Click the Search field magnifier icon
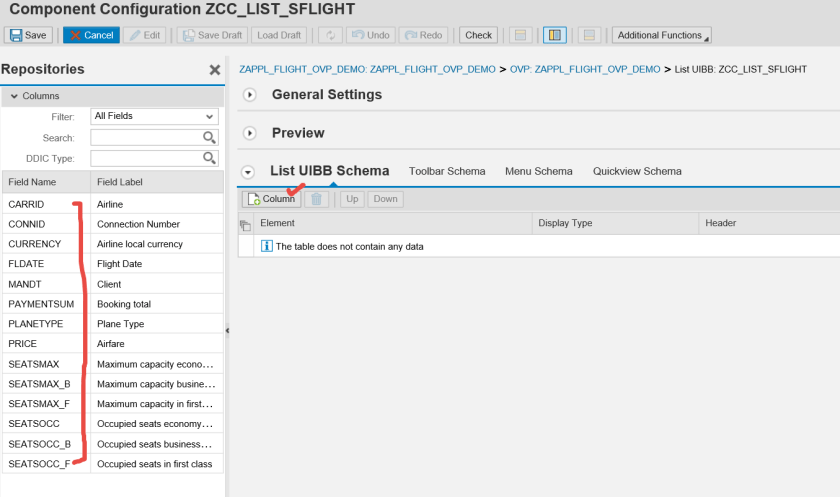Image resolution: width=840 pixels, height=497 pixels. pyautogui.click(x=210, y=137)
